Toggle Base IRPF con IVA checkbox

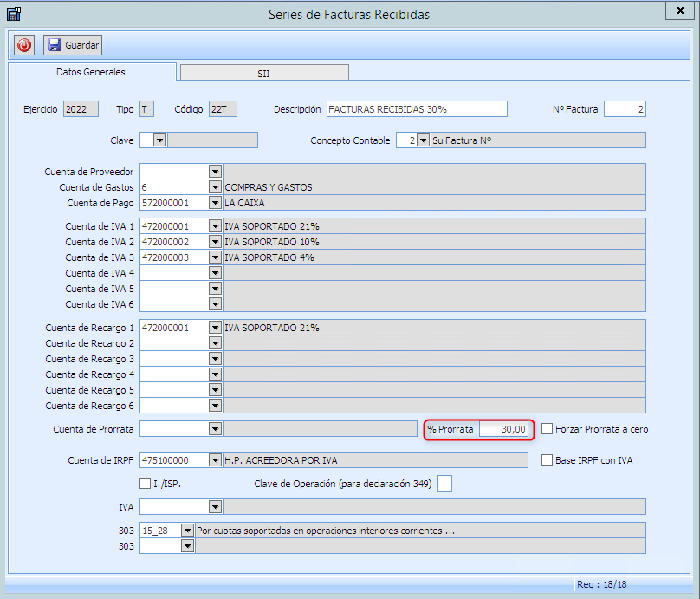(x=548, y=460)
